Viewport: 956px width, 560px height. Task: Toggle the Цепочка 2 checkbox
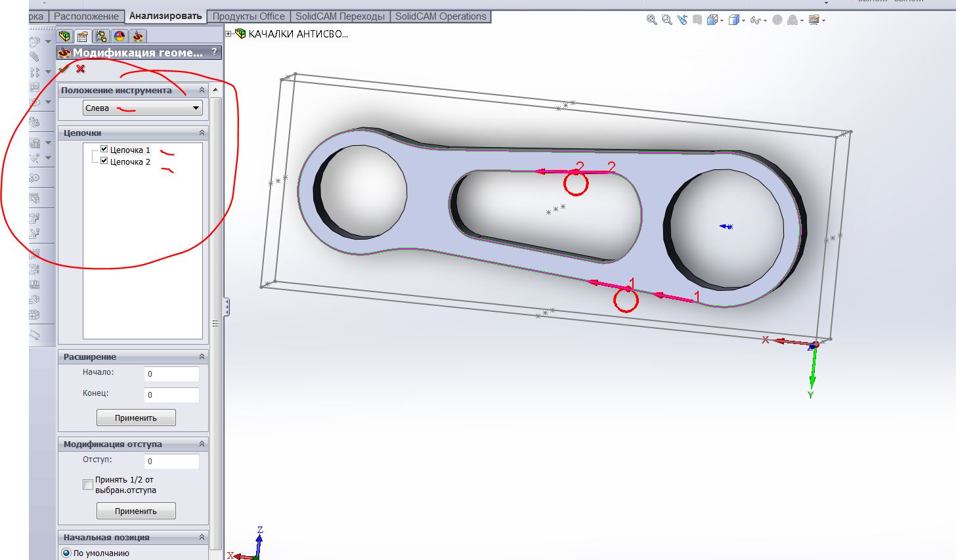(104, 161)
